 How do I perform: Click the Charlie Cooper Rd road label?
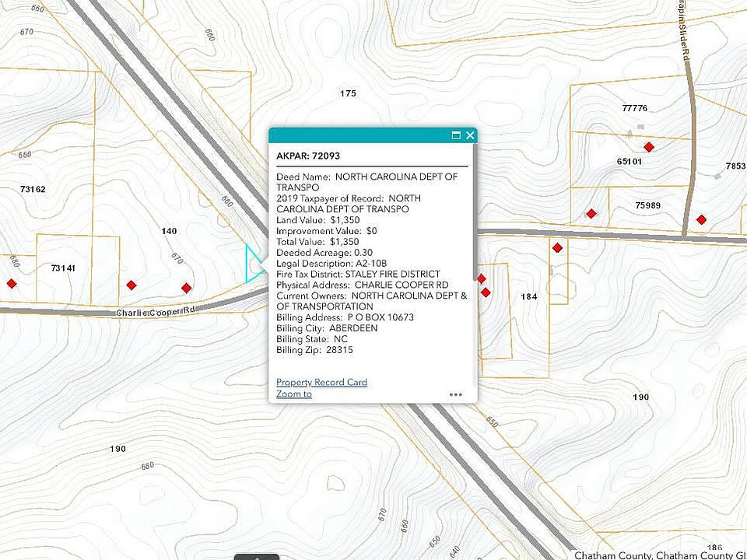coord(156,311)
